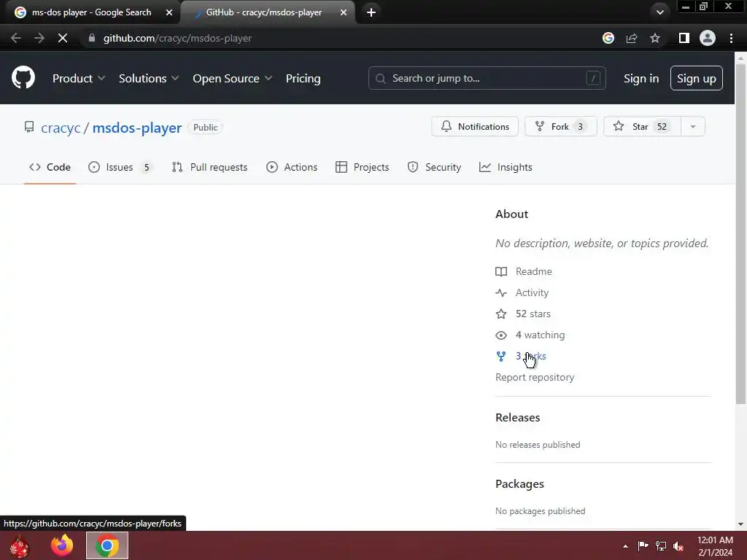
Task: Click the Google icon in address bar
Action: point(608,38)
